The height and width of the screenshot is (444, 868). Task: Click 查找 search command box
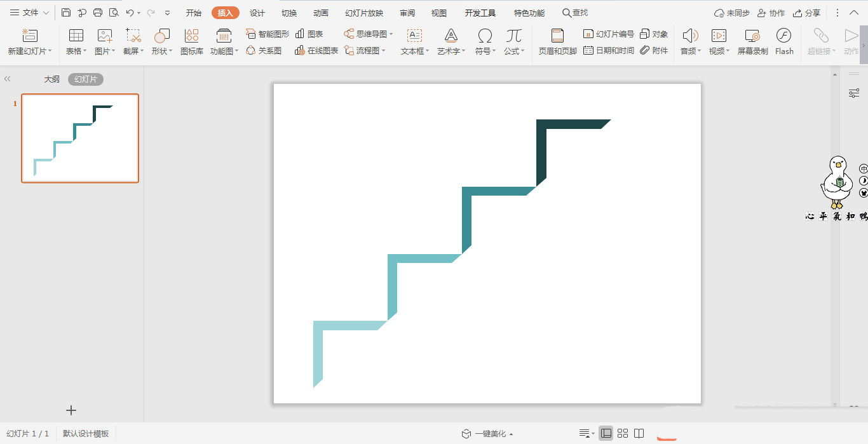[576, 13]
